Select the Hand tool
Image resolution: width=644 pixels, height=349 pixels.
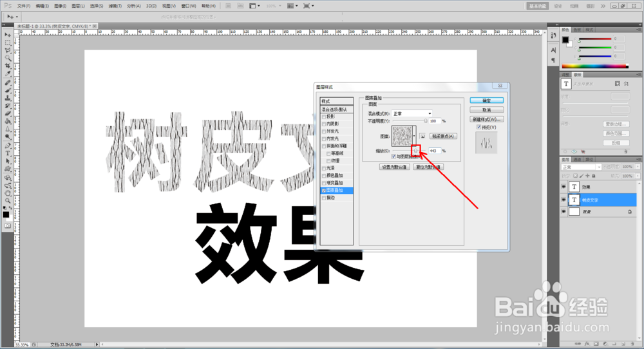(7, 193)
